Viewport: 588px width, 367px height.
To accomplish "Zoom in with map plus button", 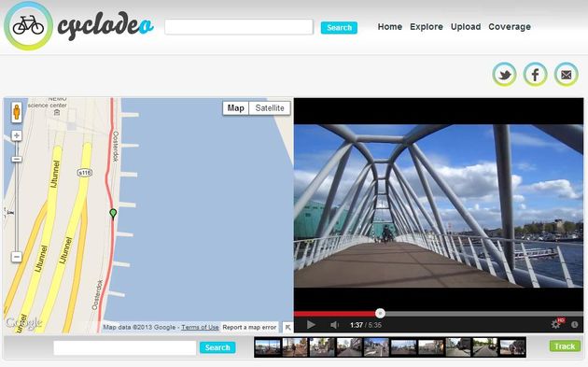I will pyautogui.click(x=16, y=135).
